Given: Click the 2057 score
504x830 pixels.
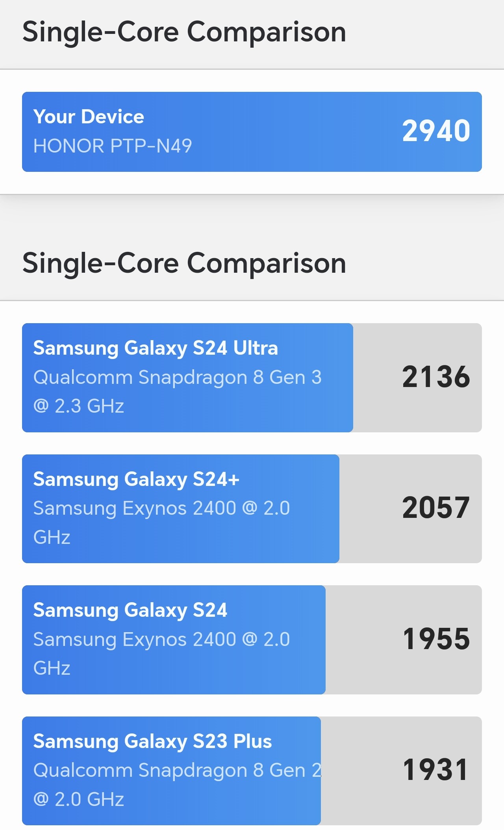Looking at the screenshot, I should pos(436,508).
